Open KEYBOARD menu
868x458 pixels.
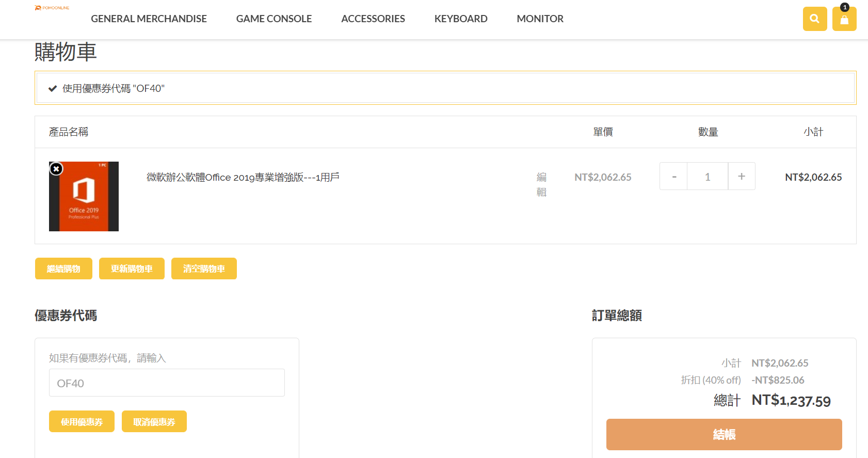[x=461, y=19]
